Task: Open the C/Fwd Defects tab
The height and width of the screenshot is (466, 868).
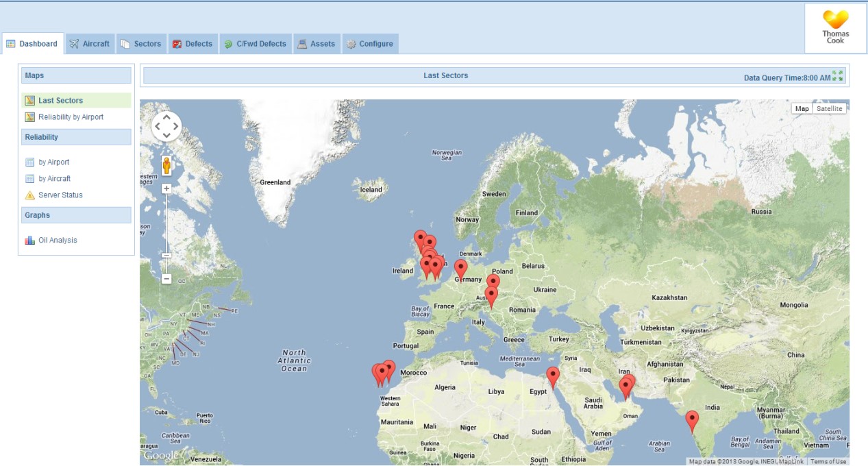Action: [x=256, y=44]
